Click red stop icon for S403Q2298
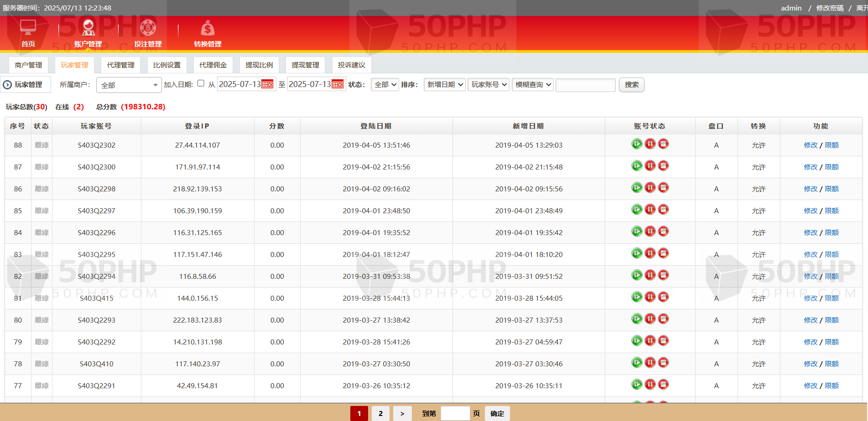Viewport: 868px width, 421px height. 664,188
